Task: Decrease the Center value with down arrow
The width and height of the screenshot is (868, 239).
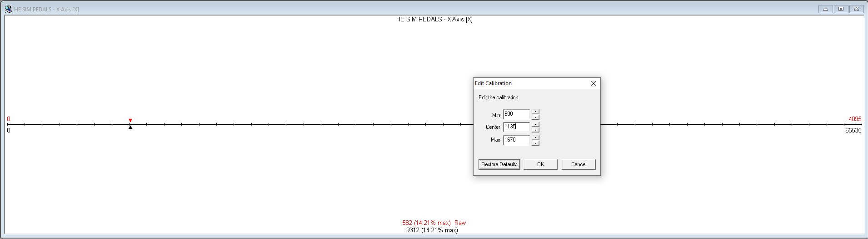Action: tap(535, 130)
